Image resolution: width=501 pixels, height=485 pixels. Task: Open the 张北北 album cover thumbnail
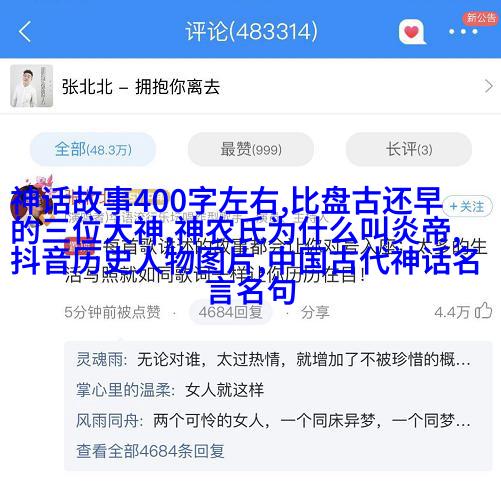(x=32, y=86)
